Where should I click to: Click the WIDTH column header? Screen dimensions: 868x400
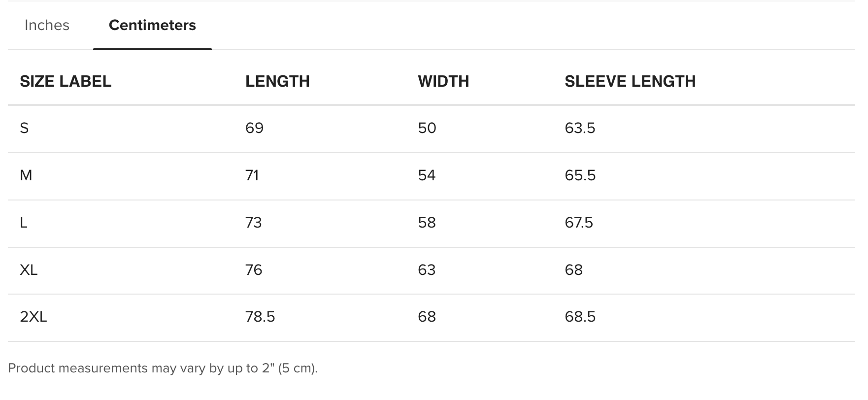click(443, 81)
